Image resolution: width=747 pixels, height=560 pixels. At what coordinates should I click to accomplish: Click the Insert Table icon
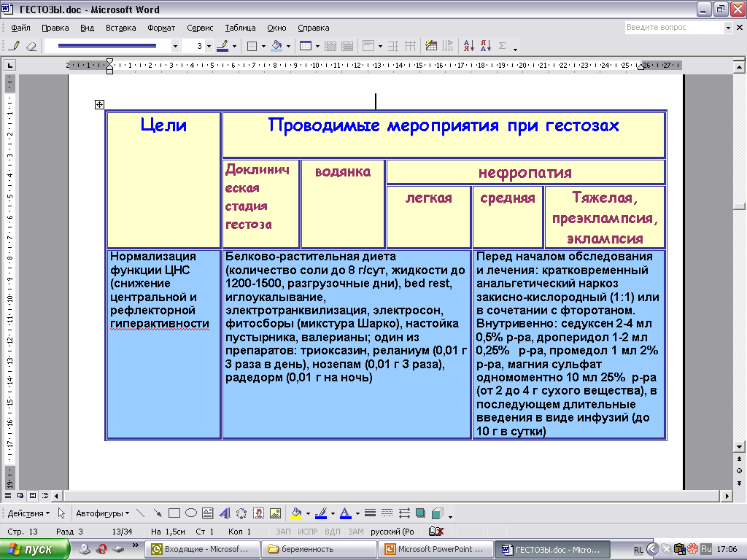pyautogui.click(x=306, y=46)
